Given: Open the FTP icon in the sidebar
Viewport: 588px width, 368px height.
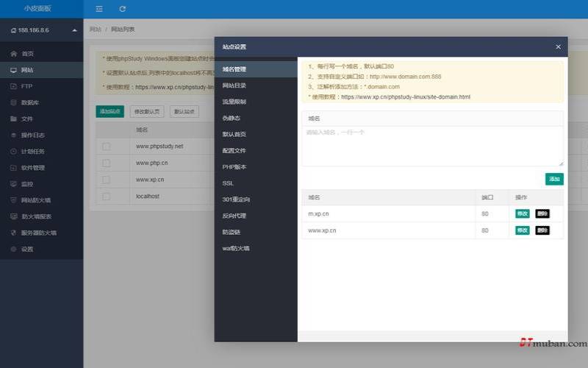Looking at the screenshot, I should 13,86.
